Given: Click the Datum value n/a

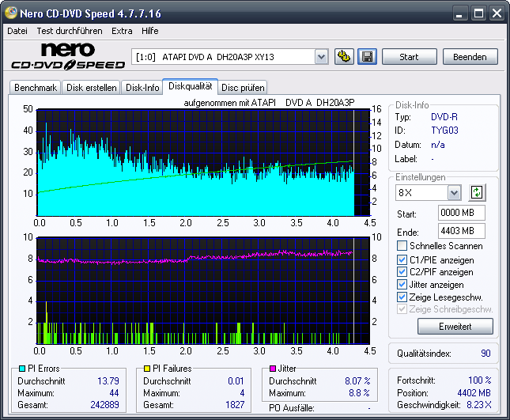Looking at the screenshot, I should click(x=438, y=145).
